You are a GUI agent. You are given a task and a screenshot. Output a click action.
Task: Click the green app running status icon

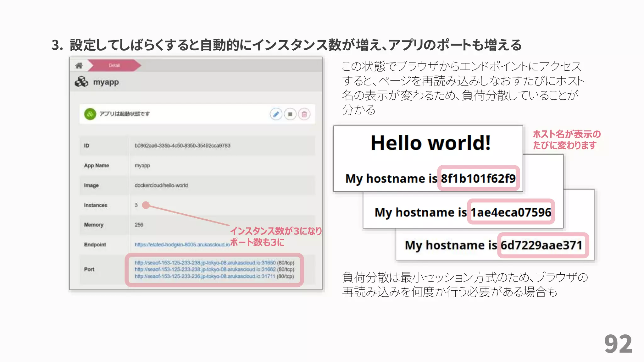point(90,114)
